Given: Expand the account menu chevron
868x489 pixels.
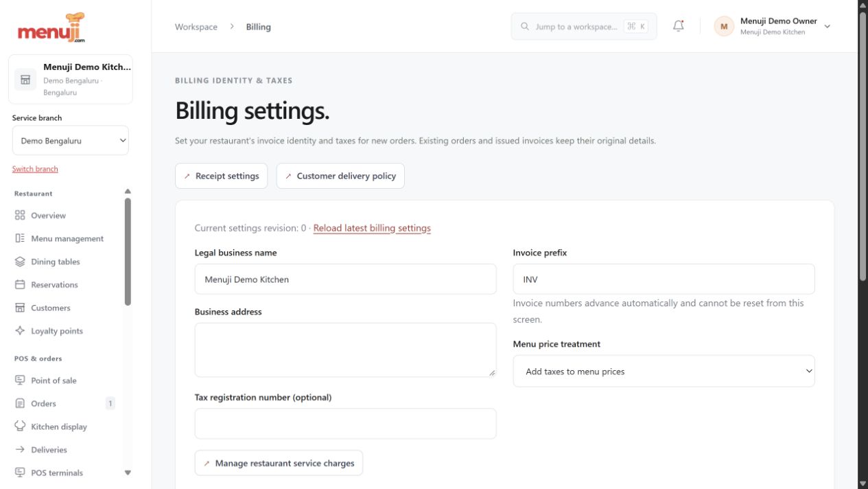Looking at the screenshot, I should [x=827, y=27].
